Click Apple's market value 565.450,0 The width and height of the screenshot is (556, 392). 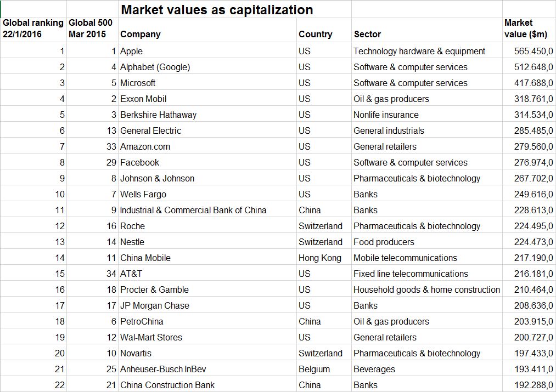[x=529, y=51]
